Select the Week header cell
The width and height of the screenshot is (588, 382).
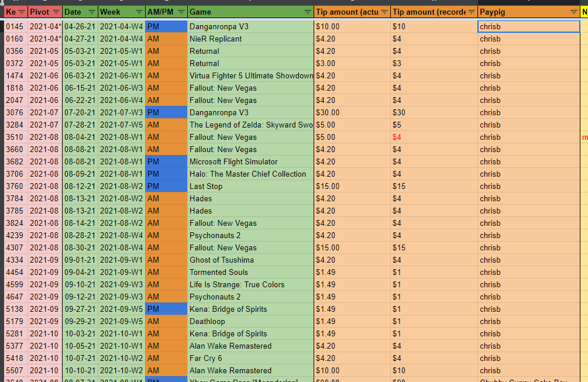pyautogui.click(x=122, y=12)
